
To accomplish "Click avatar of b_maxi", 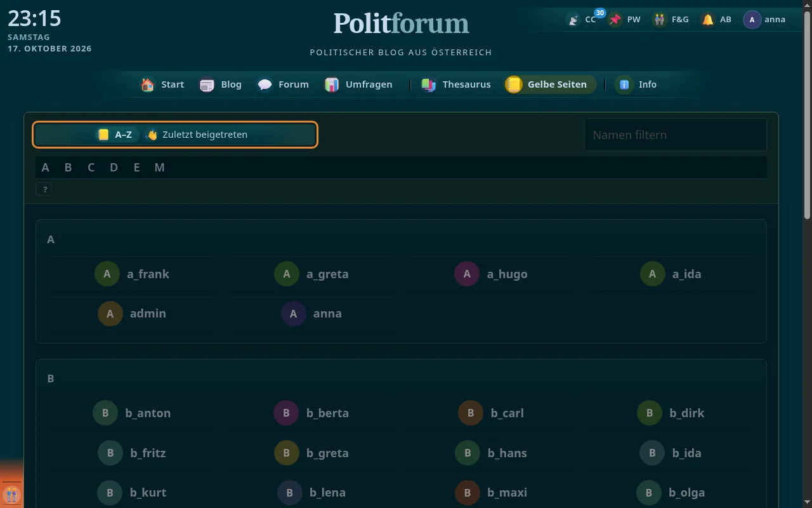I will [468, 492].
